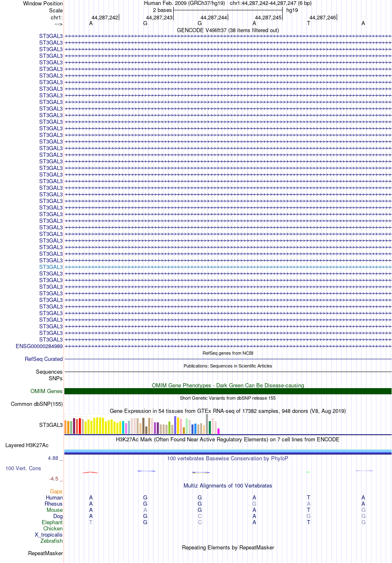Click the Sequences track label
This screenshot has height=563, width=392.
click(x=49, y=372)
